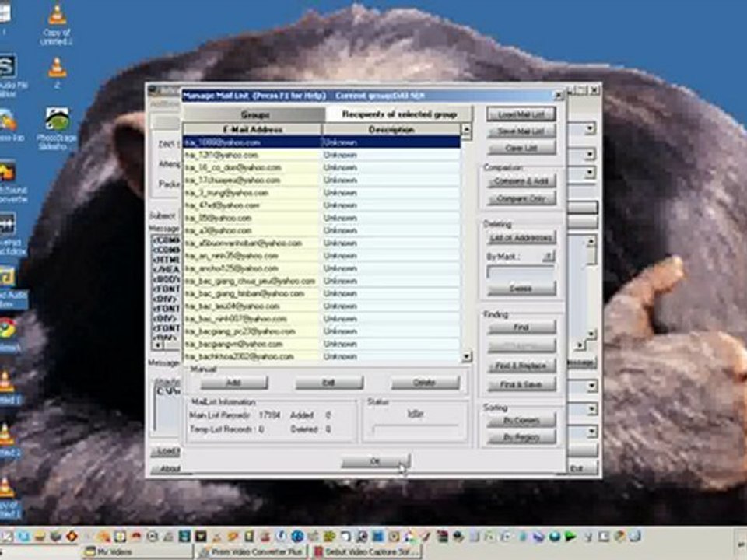Click the E-Mail Address column header
This screenshot has height=560, width=747.
[x=252, y=130]
